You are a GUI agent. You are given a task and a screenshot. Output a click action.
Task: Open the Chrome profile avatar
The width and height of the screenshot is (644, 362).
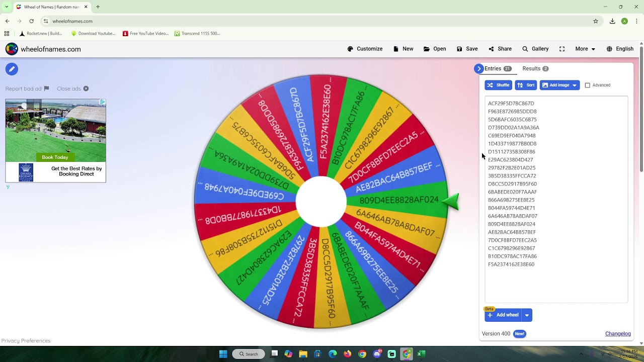click(624, 21)
